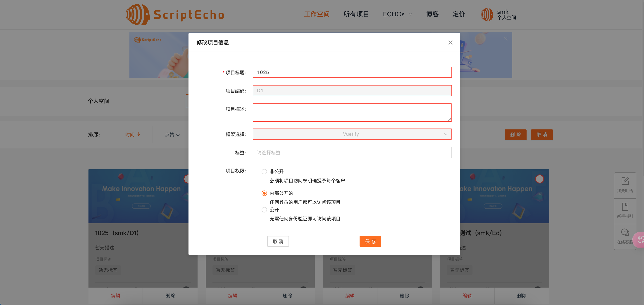Sort projects by 时间
Image resolution: width=644 pixels, height=305 pixels.
(133, 134)
